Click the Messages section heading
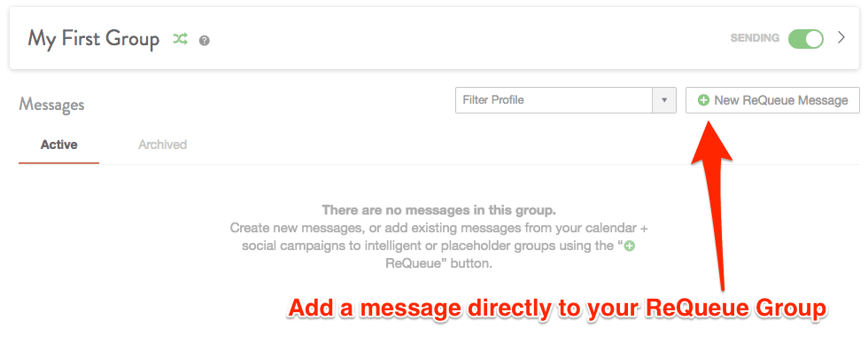The width and height of the screenshot is (868, 344). (51, 104)
